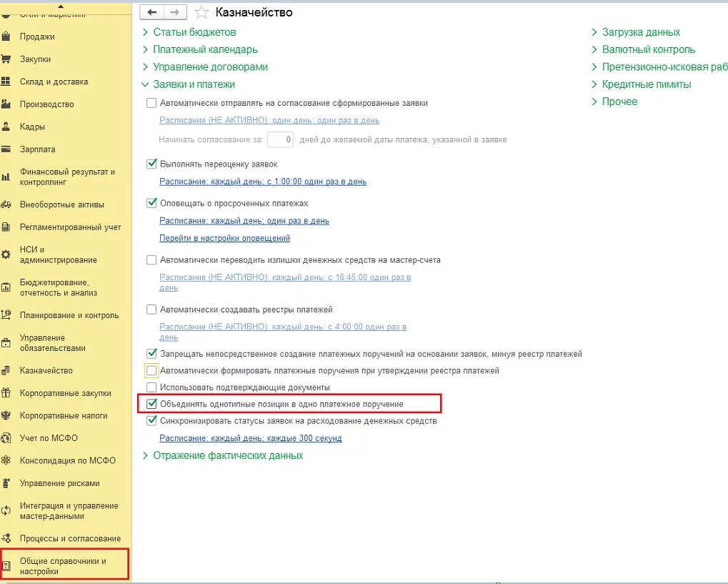Click the Склад и доставка icon

coord(6,81)
